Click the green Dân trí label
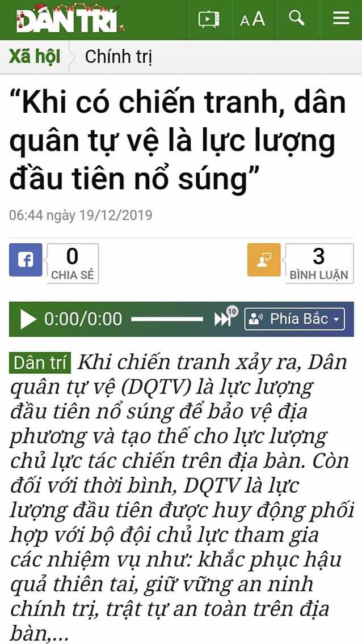Image resolution: width=362 pixels, height=644 pixels. tap(40, 363)
